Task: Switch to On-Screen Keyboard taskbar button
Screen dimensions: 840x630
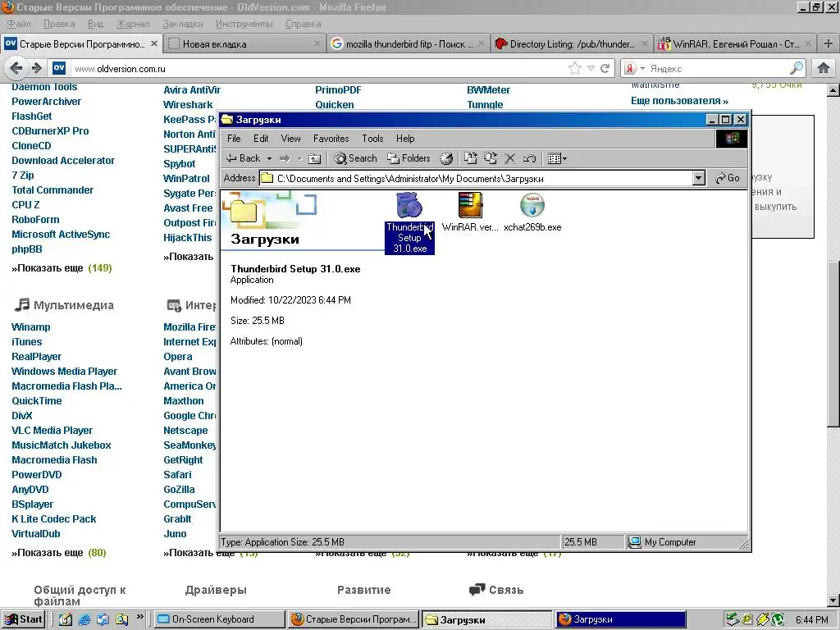Action: click(x=220, y=619)
